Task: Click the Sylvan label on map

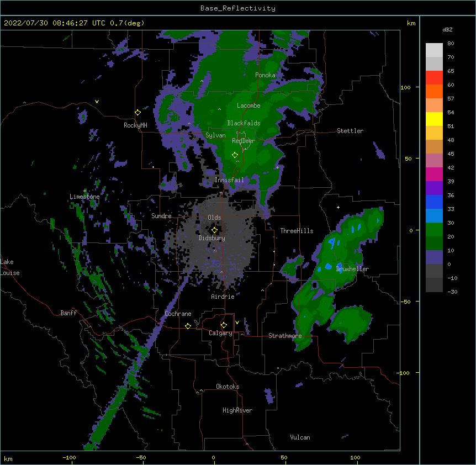Action: (215, 135)
